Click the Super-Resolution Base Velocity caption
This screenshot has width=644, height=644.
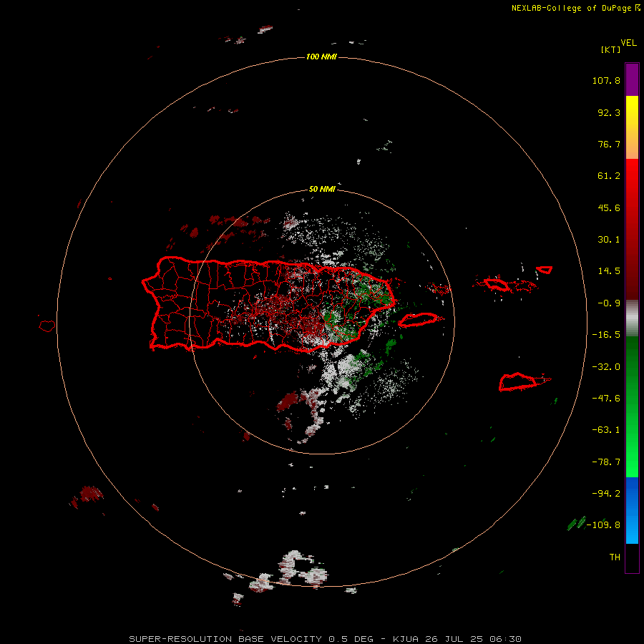click(326, 639)
